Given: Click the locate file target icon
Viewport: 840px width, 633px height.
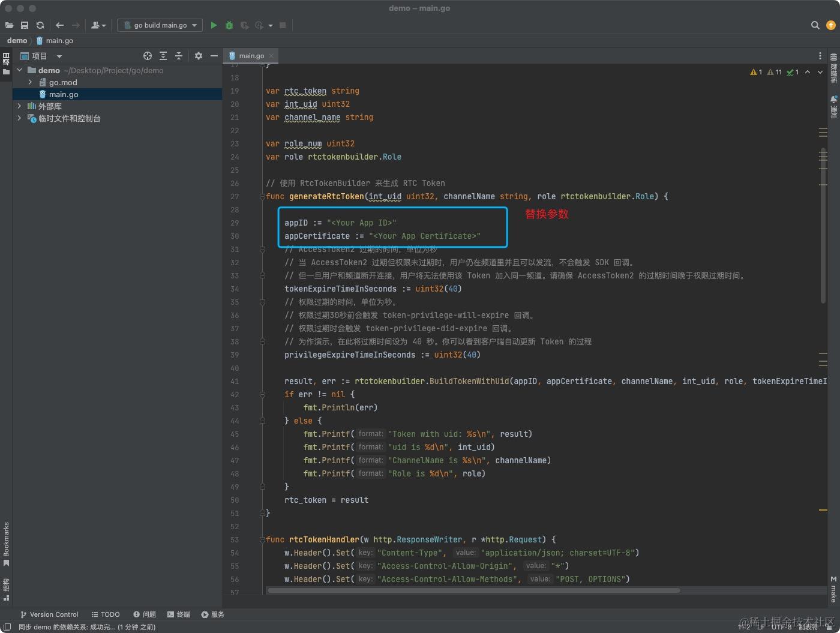Looking at the screenshot, I should (148, 56).
